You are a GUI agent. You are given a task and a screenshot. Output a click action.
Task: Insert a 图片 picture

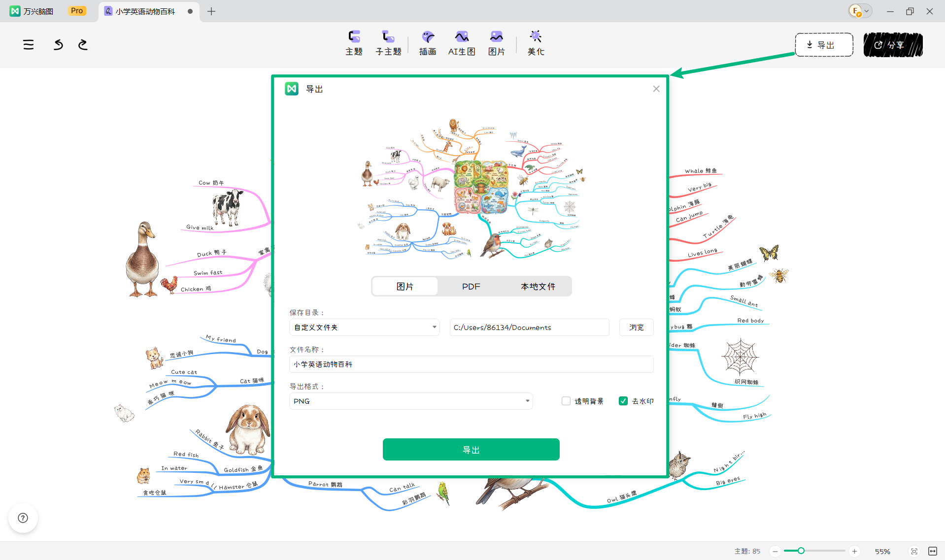(496, 43)
